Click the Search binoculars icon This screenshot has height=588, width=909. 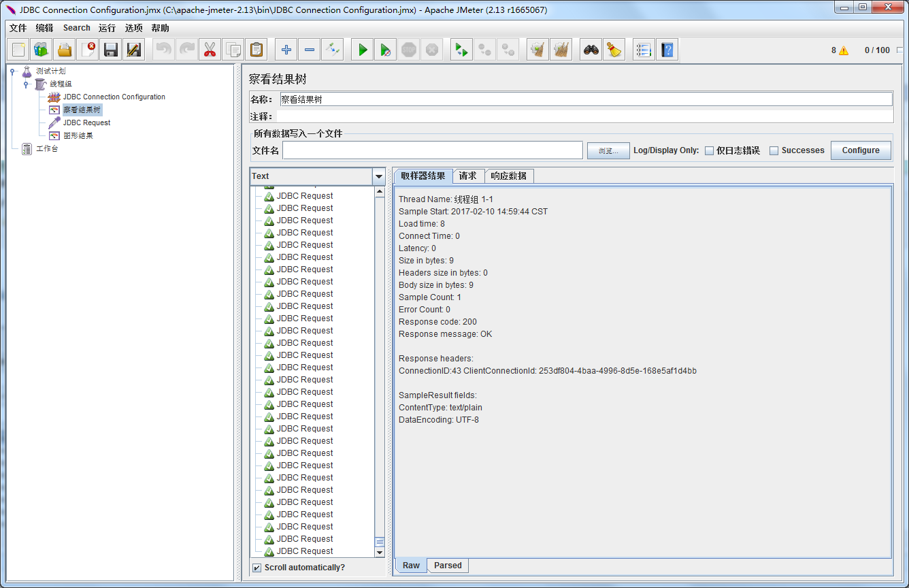click(x=591, y=50)
